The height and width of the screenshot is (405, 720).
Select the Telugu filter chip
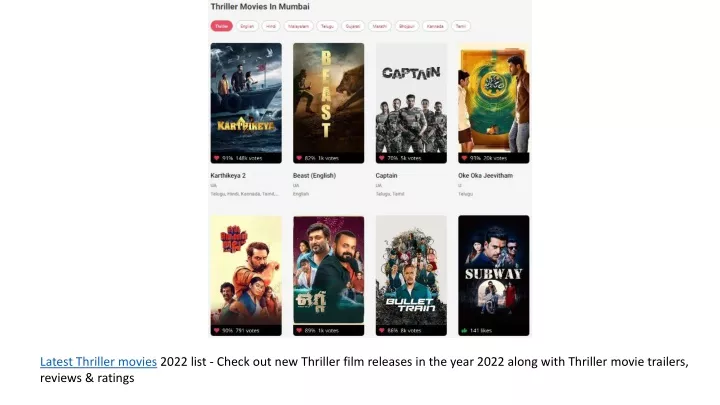pyautogui.click(x=327, y=26)
